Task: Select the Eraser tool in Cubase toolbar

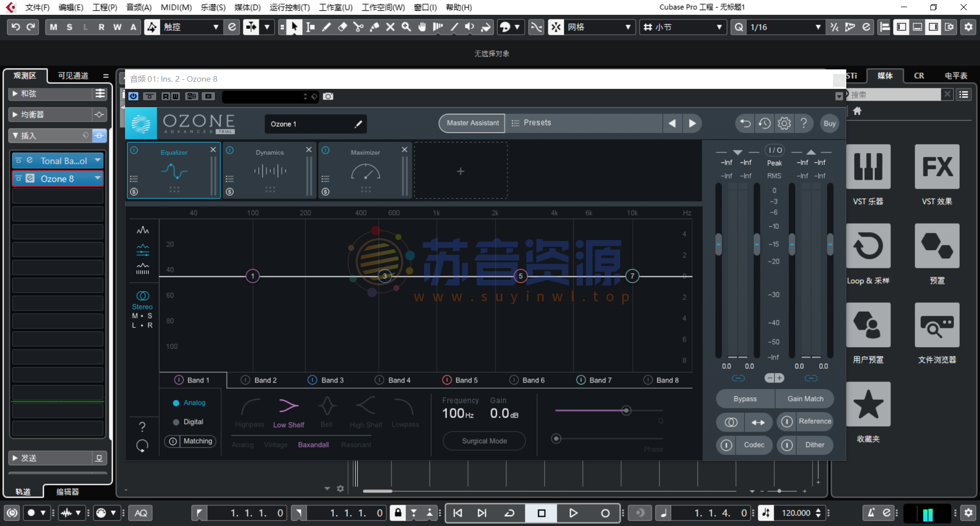Action: (x=342, y=27)
